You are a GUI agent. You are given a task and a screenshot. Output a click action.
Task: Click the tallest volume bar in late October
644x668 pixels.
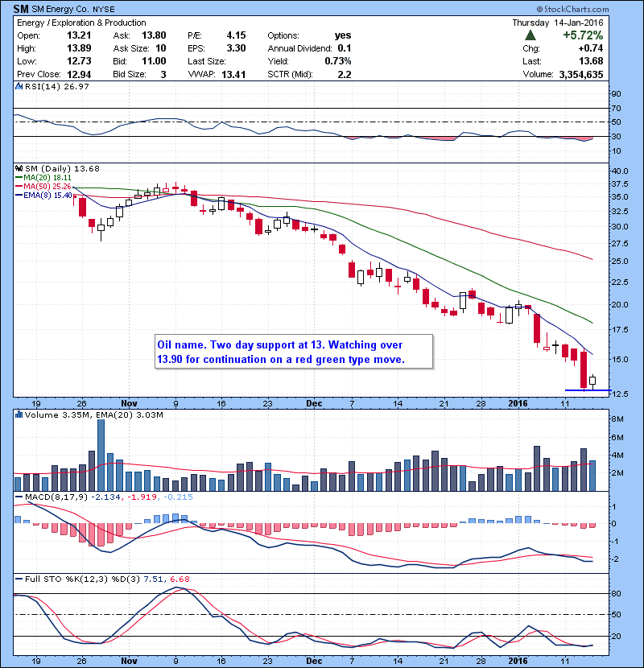101,455
